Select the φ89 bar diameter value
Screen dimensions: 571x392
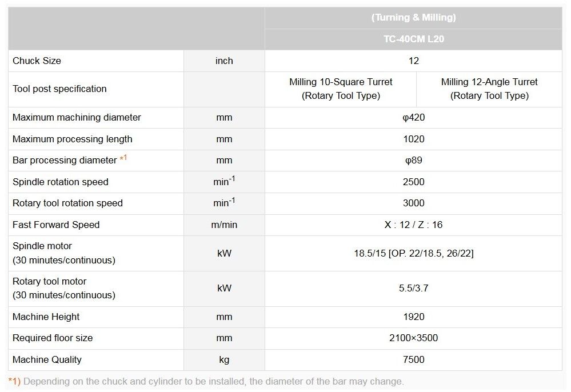413,160
